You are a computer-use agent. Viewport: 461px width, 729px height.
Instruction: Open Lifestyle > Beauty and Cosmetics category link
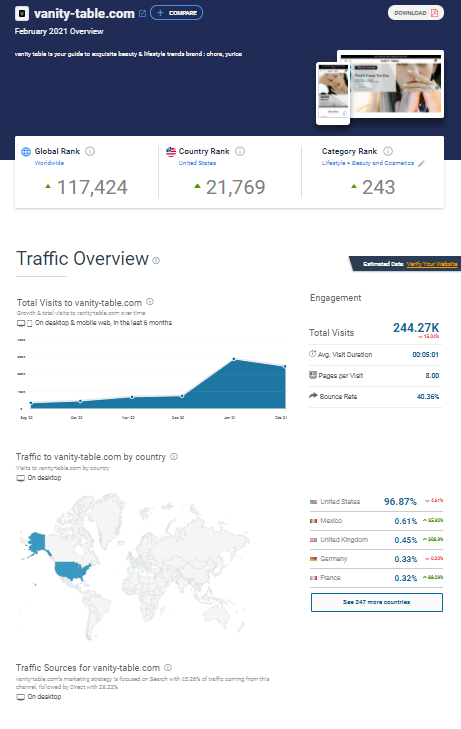(x=368, y=163)
